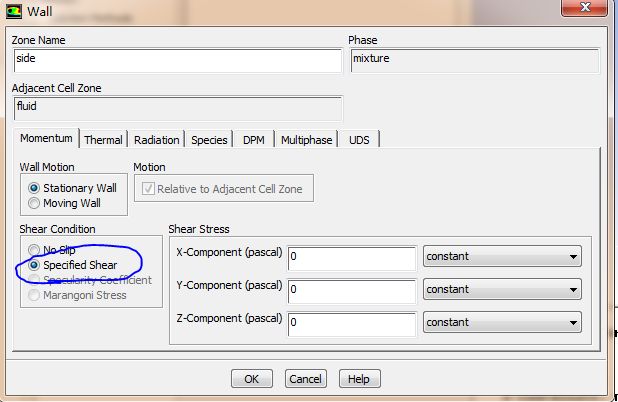Open the UDS tab

(359, 140)
